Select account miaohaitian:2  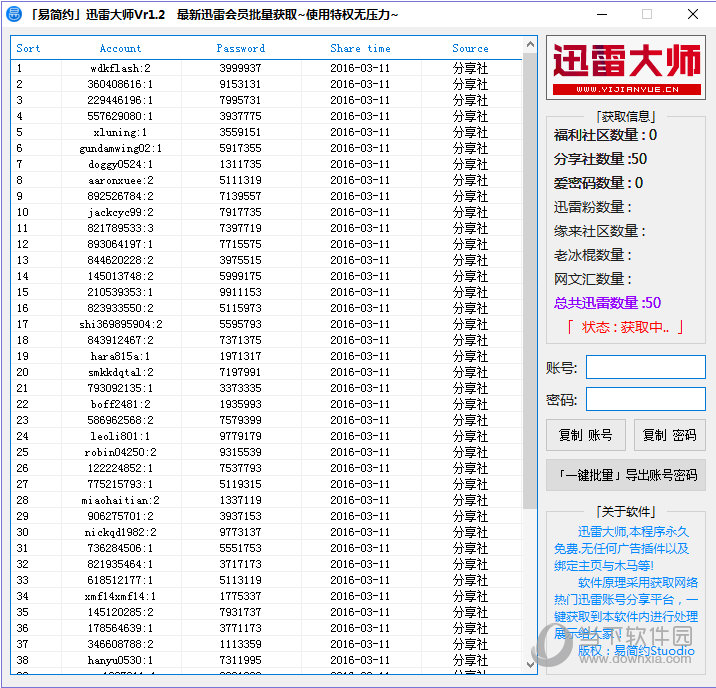pyautogui.click(x=121, y=500)
